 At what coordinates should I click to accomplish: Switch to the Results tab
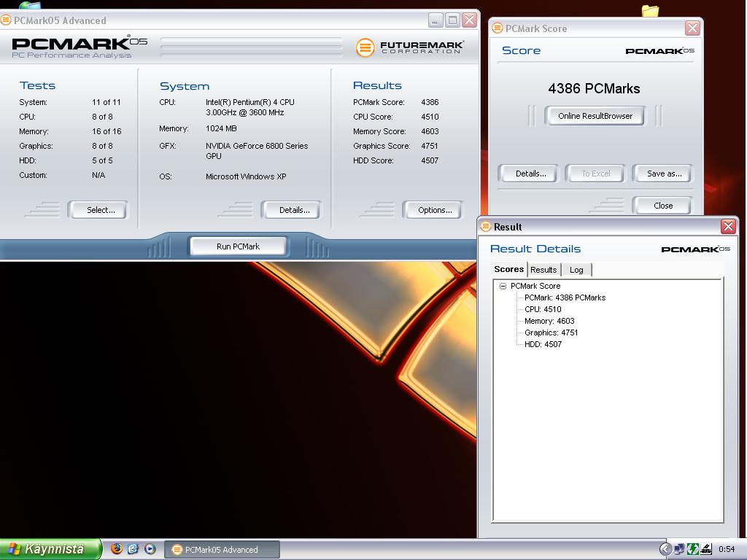(x=543, y=270)
